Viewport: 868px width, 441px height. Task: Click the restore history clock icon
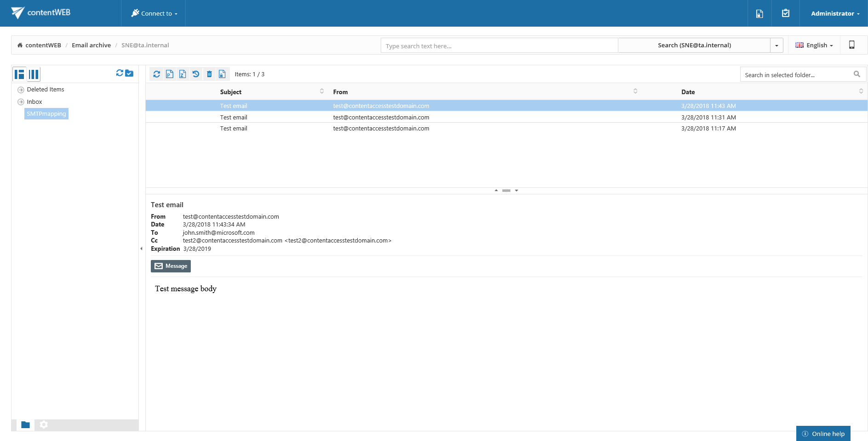(196, 74)
